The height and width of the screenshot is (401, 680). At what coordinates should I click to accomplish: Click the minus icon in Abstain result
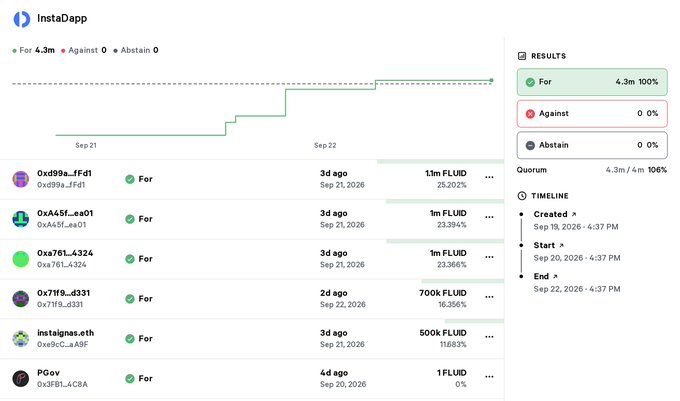(x=530, y=145)
